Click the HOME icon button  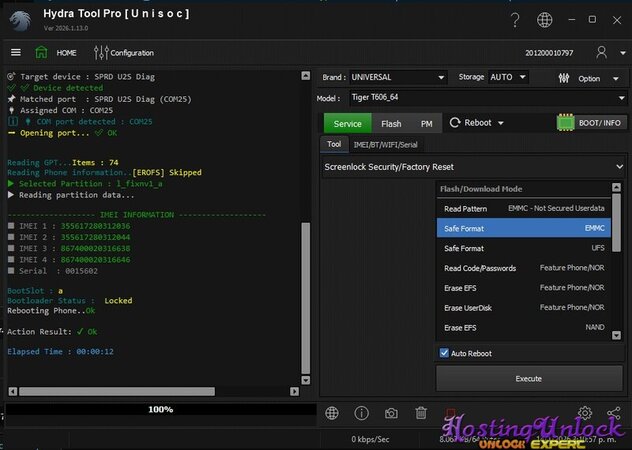(41, 53)
